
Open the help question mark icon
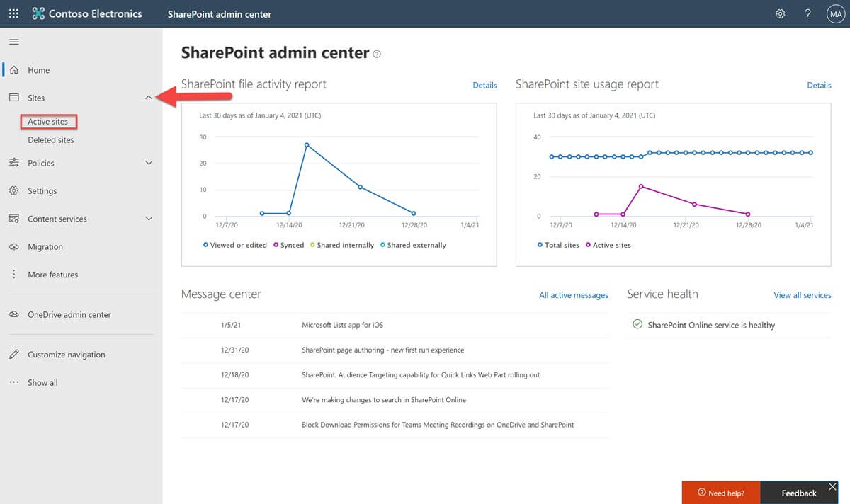click(x=807, y=13)
